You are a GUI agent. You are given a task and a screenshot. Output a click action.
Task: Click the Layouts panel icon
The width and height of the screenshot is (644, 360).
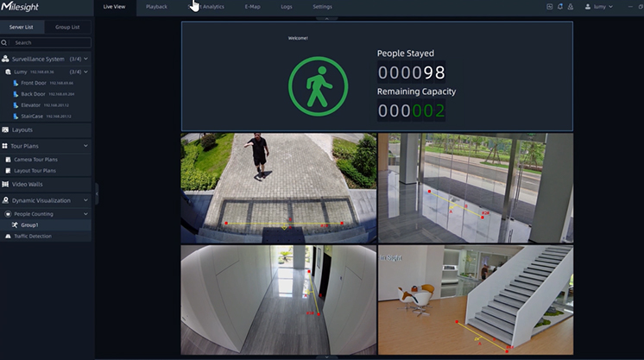[6, 129]
